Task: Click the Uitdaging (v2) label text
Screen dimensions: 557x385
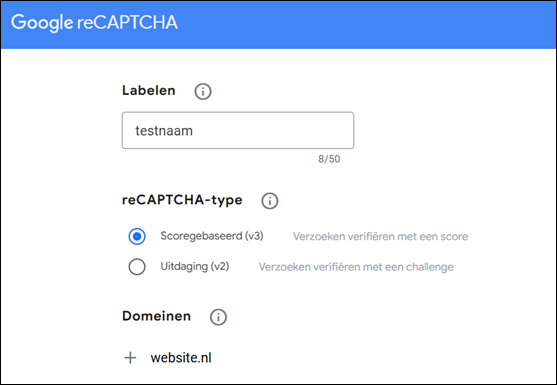Action: point(195,266)
